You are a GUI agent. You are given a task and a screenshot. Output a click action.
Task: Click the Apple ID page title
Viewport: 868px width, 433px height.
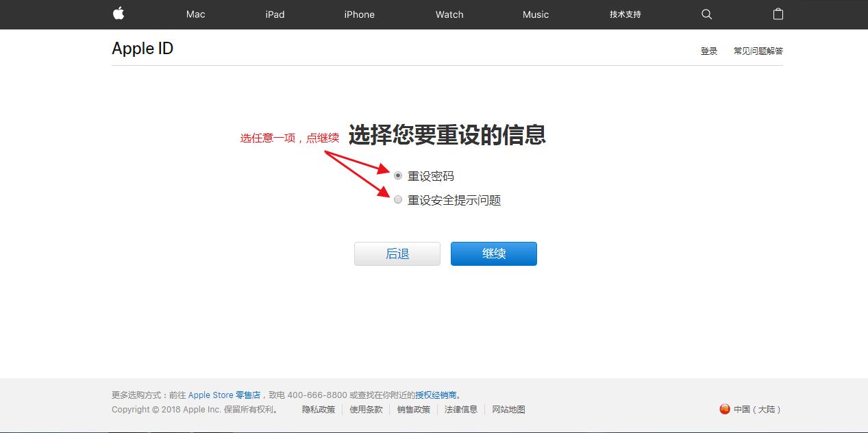[142, 49]
